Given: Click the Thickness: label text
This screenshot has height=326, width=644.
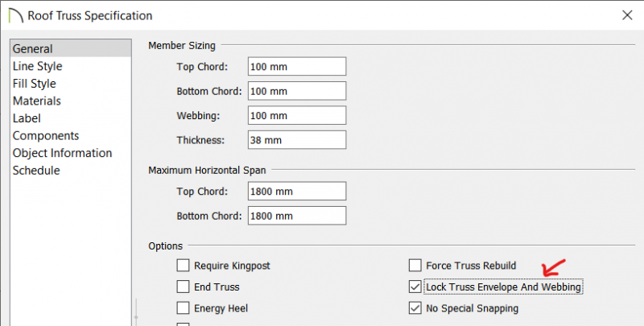Looking at the screenshot, I should coord(200,140).
